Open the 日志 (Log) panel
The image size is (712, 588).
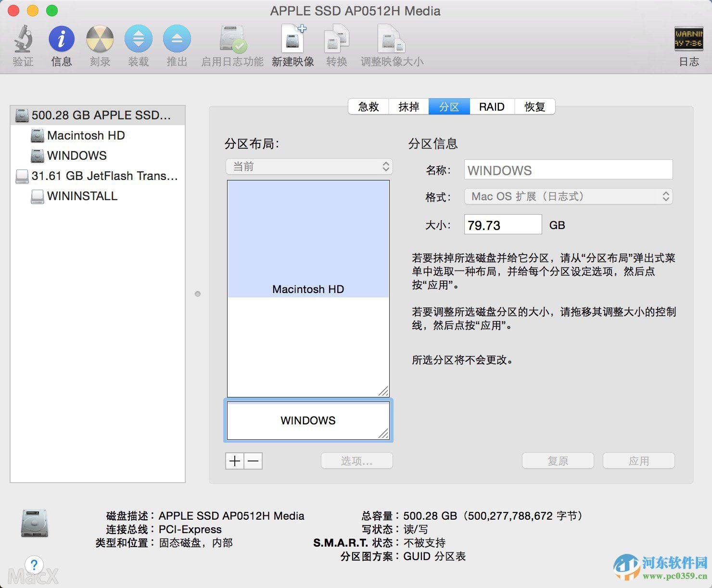click(x=688, y=43)
